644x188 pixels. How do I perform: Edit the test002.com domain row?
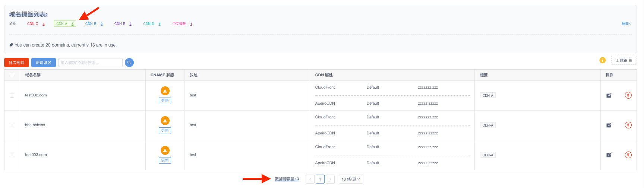609,95
